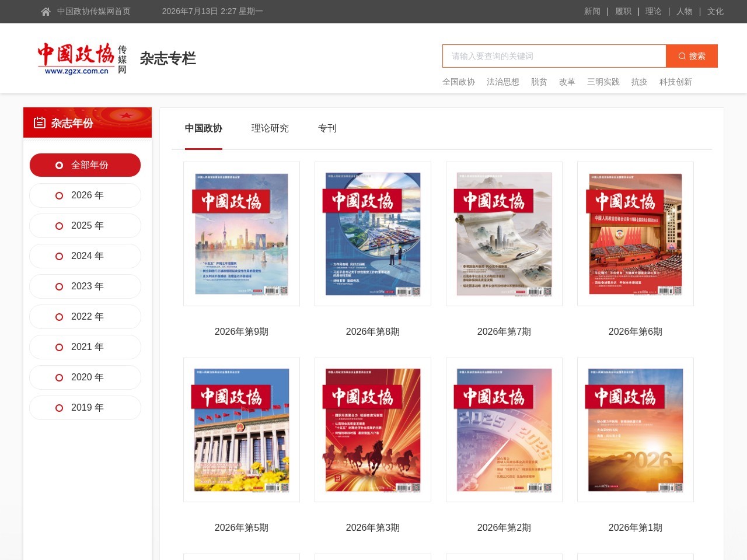Click the 2026年第3期 title text
The height and width of the screenshot is (560, 747).
pos(373,528)
